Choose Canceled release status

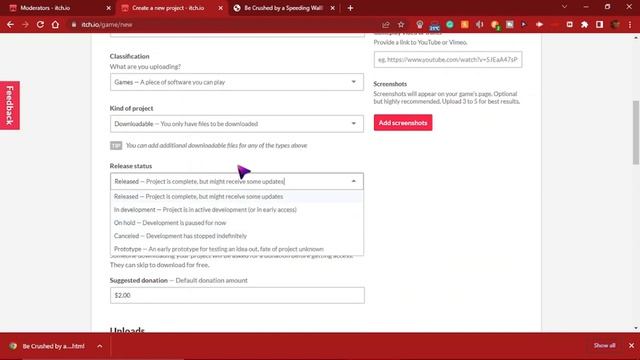(x=237, y=236)
